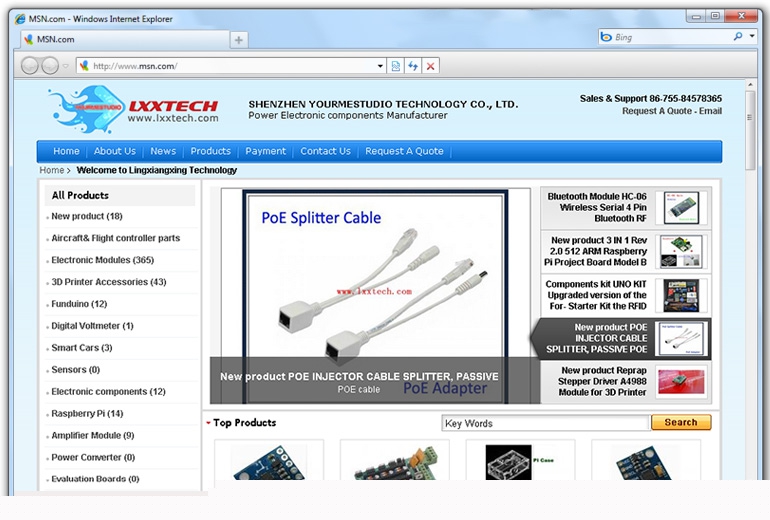Click the red stepper driver thumbnail
The width and height of the screenshot is (770, 520).
[681, 382]
